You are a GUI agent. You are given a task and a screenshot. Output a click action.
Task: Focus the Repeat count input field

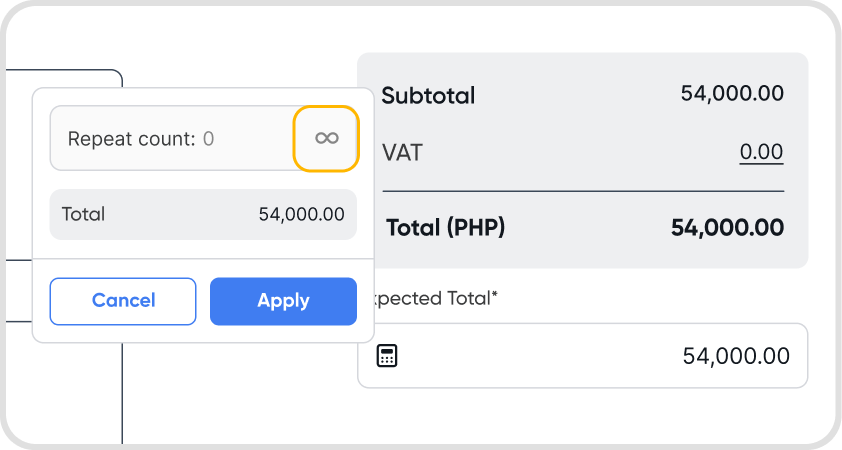(x=172, y=139)
